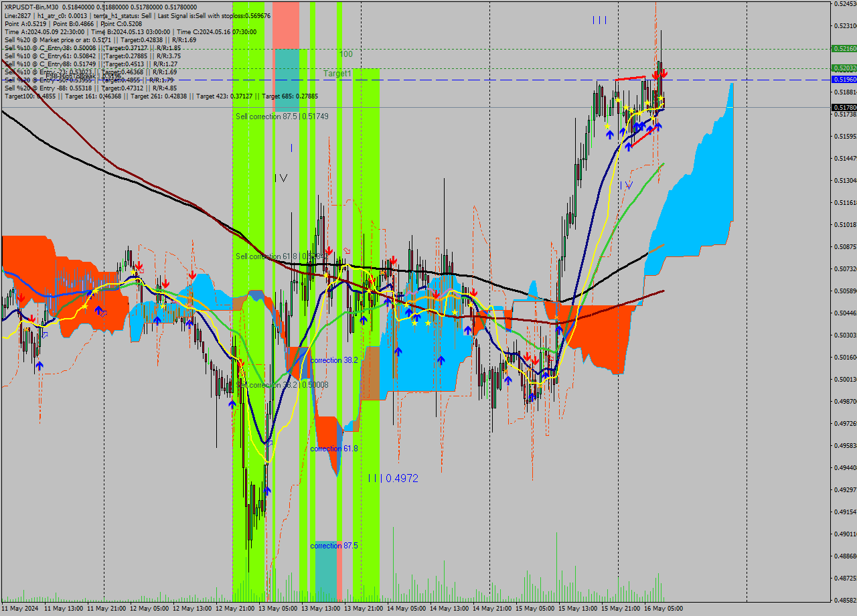Click the '16 May 05:00' time axis label
857x616 pixels.
coord(662,609)
